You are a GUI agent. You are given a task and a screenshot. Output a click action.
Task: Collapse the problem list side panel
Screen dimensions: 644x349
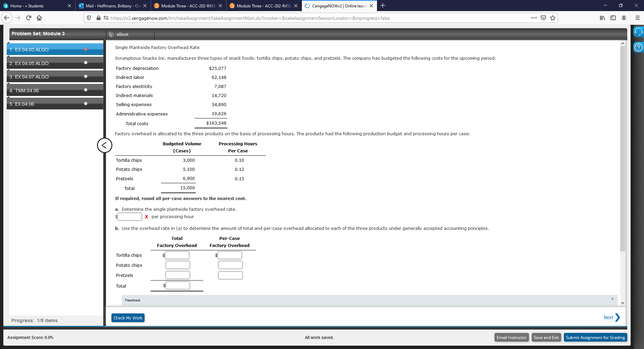104,145
